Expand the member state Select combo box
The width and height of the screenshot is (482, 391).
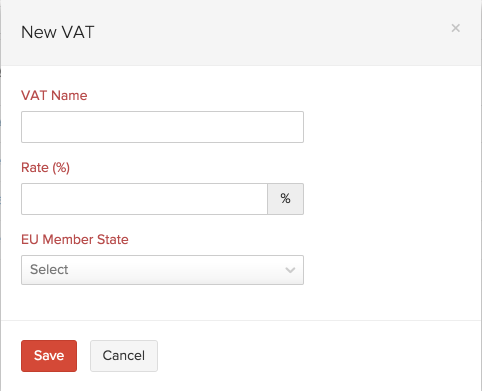pos(162,270)
